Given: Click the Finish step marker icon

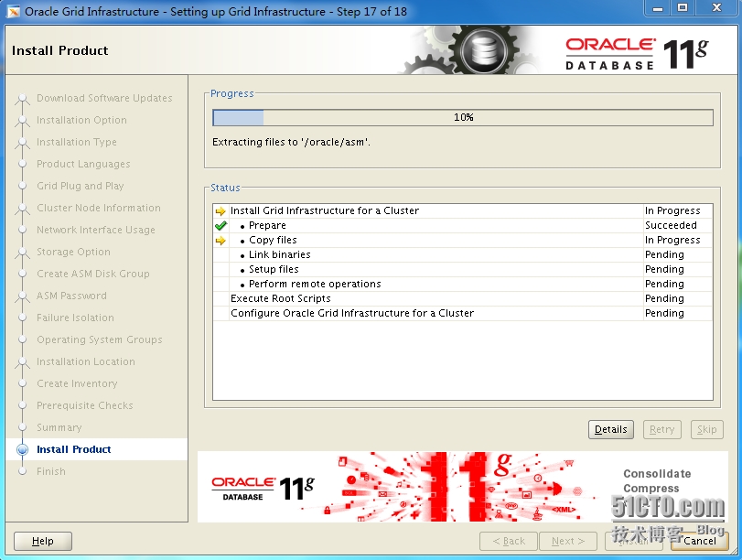Looking at the screenshot, I should tap(22, 471).
